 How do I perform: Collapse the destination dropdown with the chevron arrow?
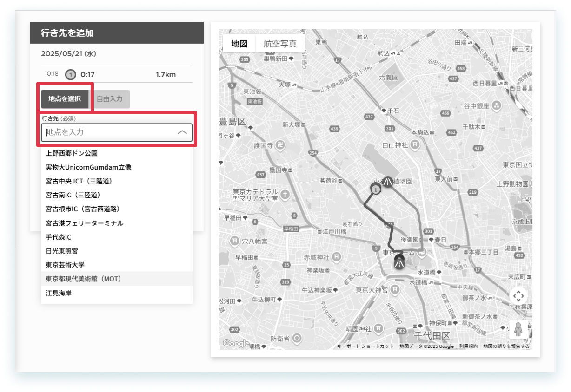(x=182, y=132)
